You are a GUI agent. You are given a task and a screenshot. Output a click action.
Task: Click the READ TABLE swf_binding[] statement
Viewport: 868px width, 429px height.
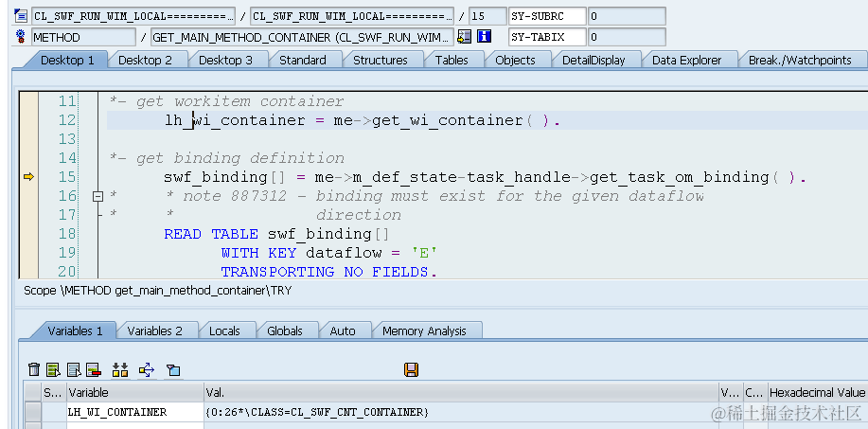point(276,234)
